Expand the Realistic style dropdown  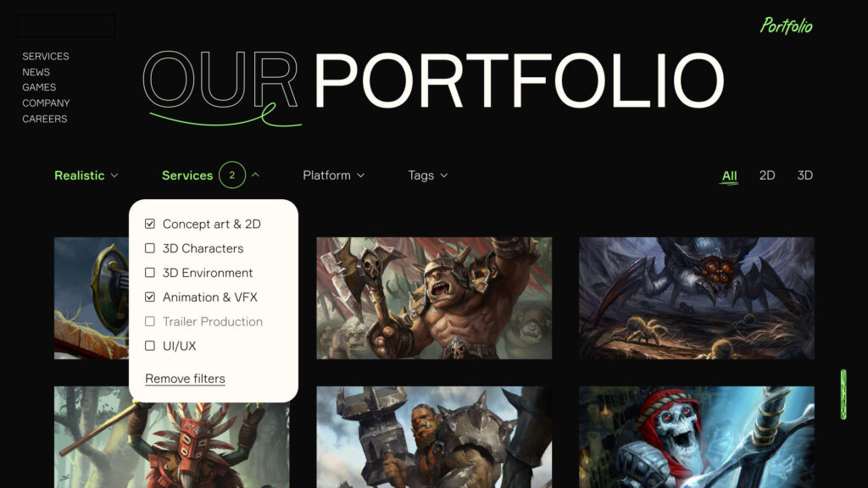86,175
